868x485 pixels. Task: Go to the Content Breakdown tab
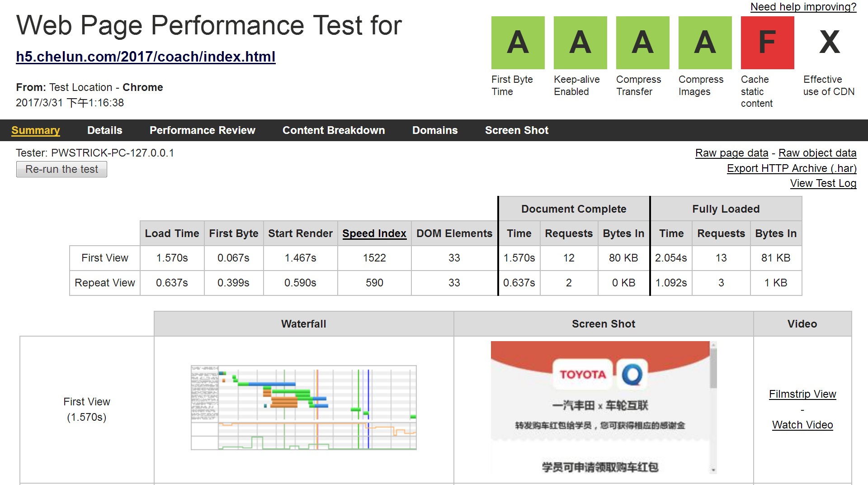coord(334,130)
